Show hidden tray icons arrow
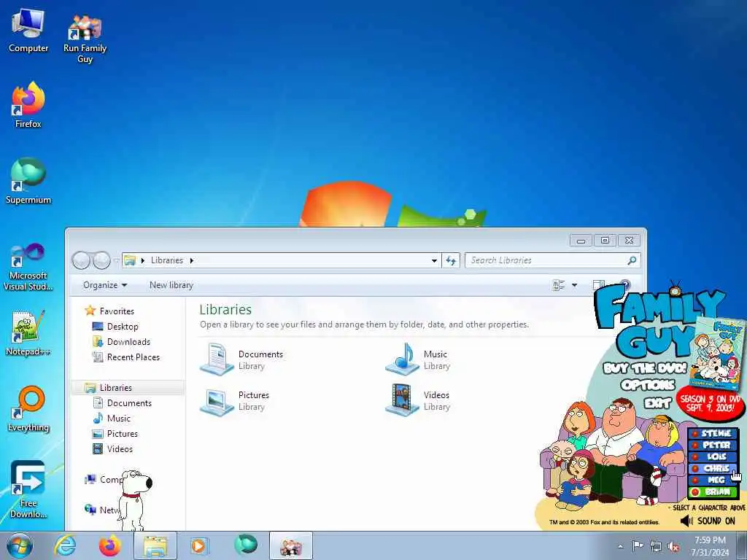The width and height of the screenshot is (747, 560). coord(620,546)
